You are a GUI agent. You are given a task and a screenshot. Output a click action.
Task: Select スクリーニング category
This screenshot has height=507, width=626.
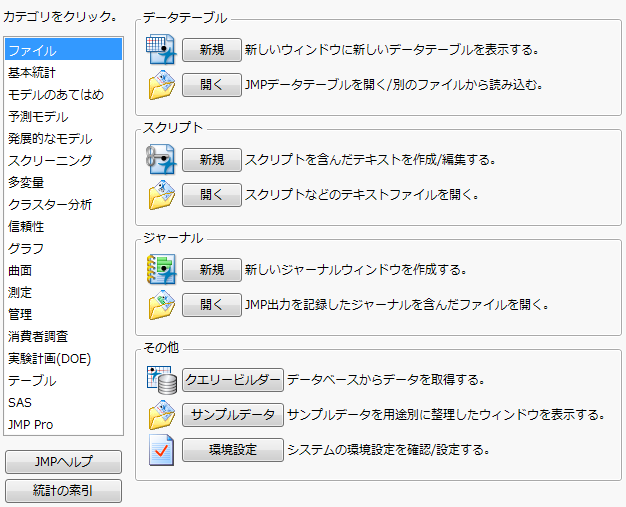(x=63, y=160)
